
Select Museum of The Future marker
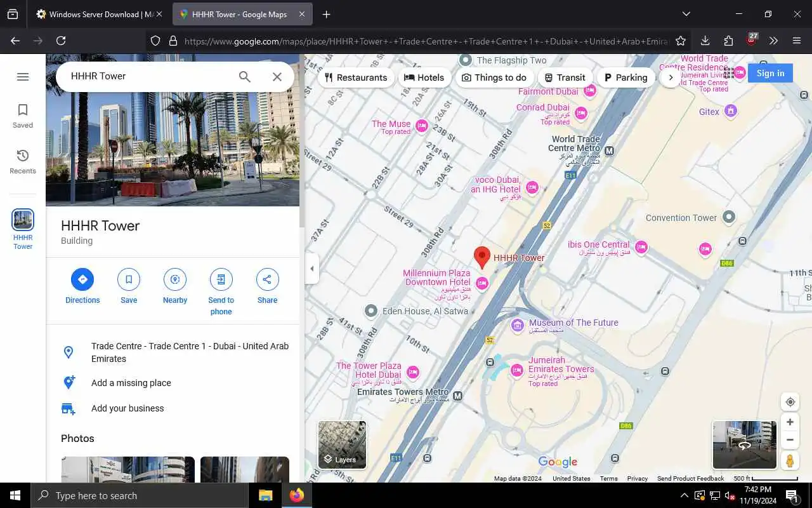[x=518, y=326]
